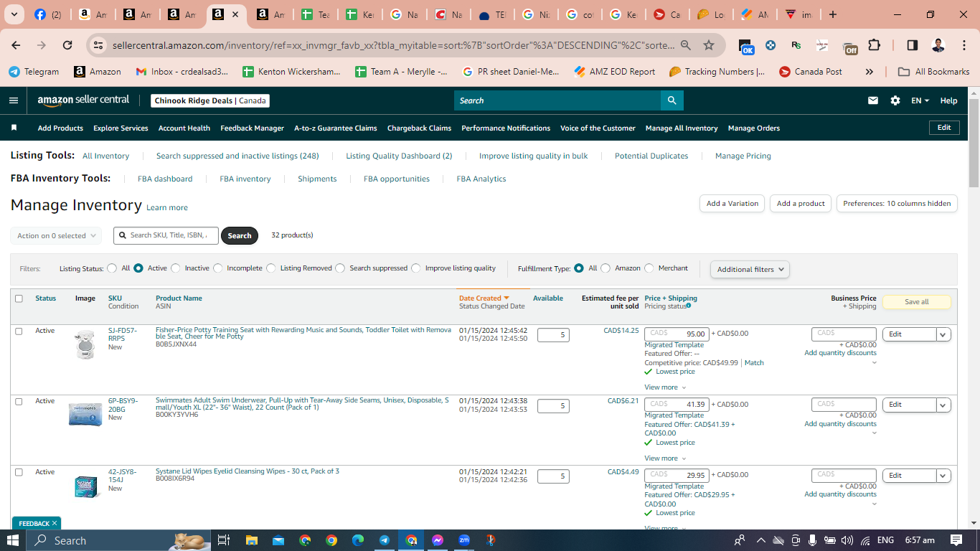The width and height of the screenshot is (980, 551).
Task: Open Additional filters dropdown
Action: [750, 269]
